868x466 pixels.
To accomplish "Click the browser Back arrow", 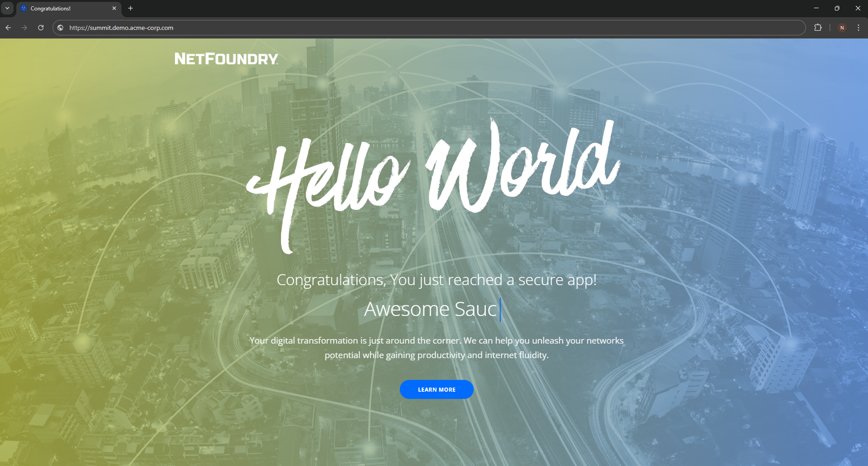I will click(x=8, y=28).
